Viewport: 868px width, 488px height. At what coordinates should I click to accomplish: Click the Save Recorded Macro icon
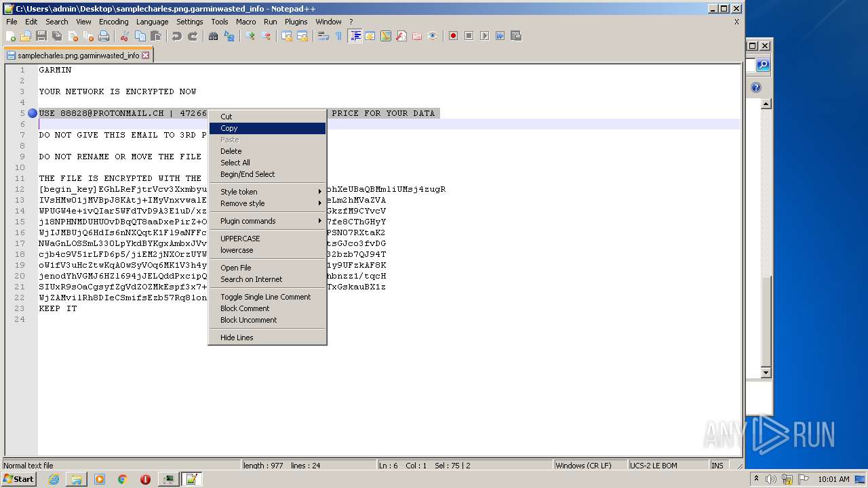516,36
